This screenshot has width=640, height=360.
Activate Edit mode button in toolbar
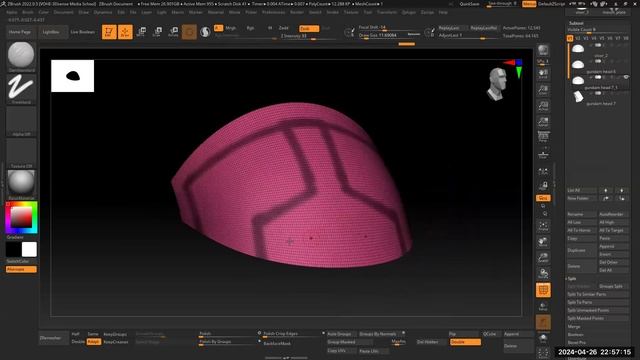point(109,32)
